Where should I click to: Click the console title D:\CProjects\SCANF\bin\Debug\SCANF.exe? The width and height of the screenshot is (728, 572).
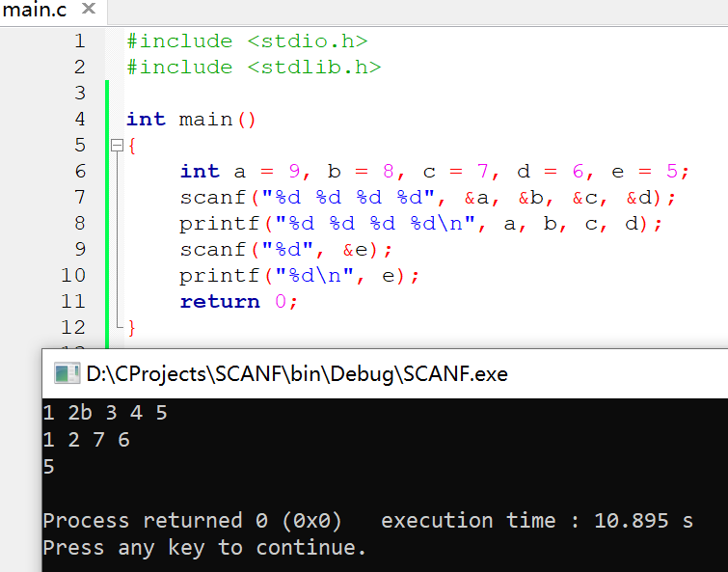pos(297,373)
